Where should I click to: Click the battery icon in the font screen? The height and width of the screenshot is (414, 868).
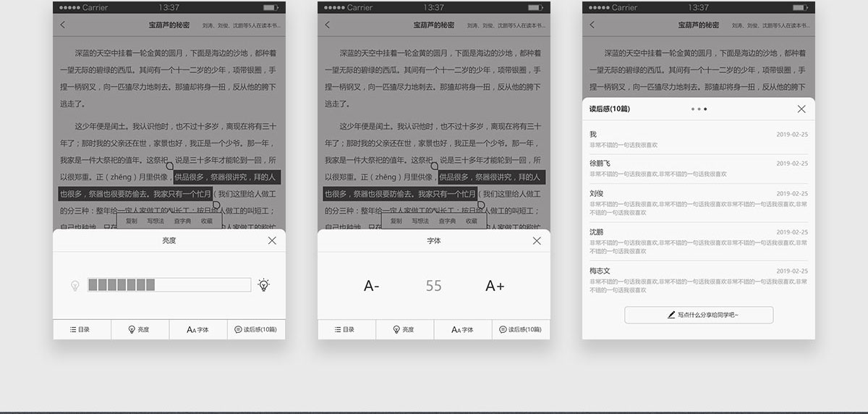point(535,7)
